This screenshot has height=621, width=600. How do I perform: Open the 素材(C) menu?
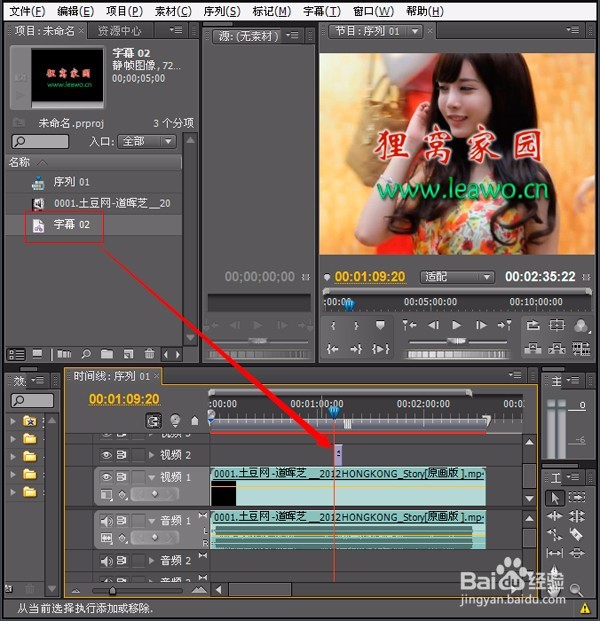coord(173,11)
